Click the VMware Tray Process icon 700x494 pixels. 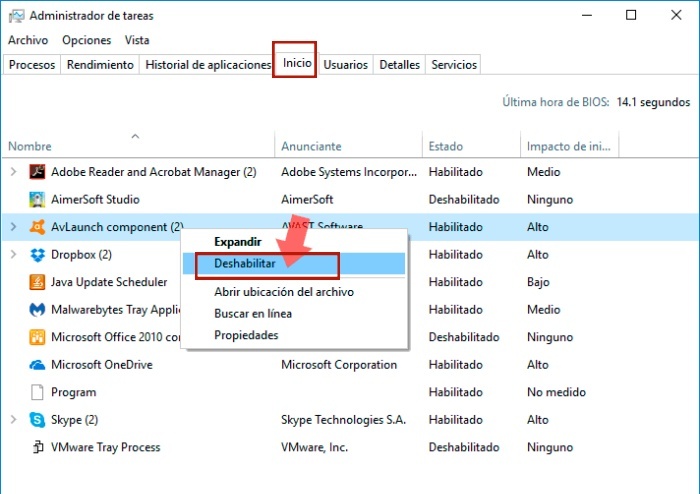(x=38, y=447)
